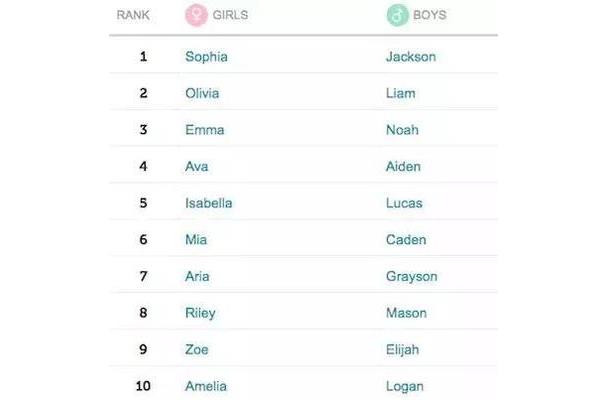Open the Aria name page
600x400 pixels.
[197, 276]
